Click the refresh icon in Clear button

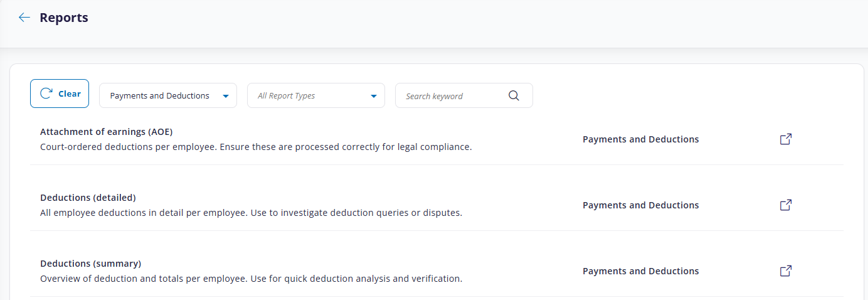pos(46,94)
